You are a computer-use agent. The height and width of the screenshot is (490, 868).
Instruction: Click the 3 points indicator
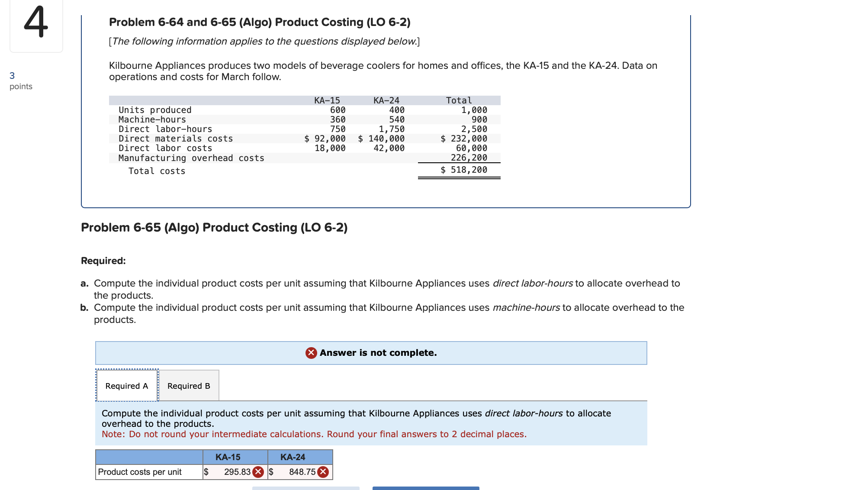[x=20, y=81]
